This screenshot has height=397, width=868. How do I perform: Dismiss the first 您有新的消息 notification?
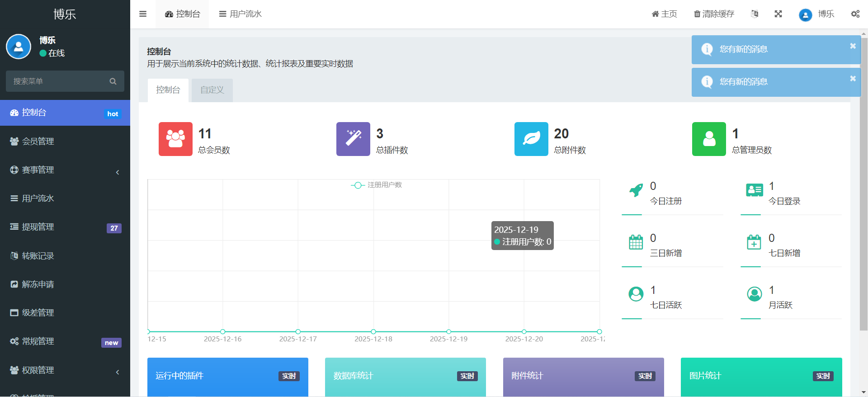853,46
